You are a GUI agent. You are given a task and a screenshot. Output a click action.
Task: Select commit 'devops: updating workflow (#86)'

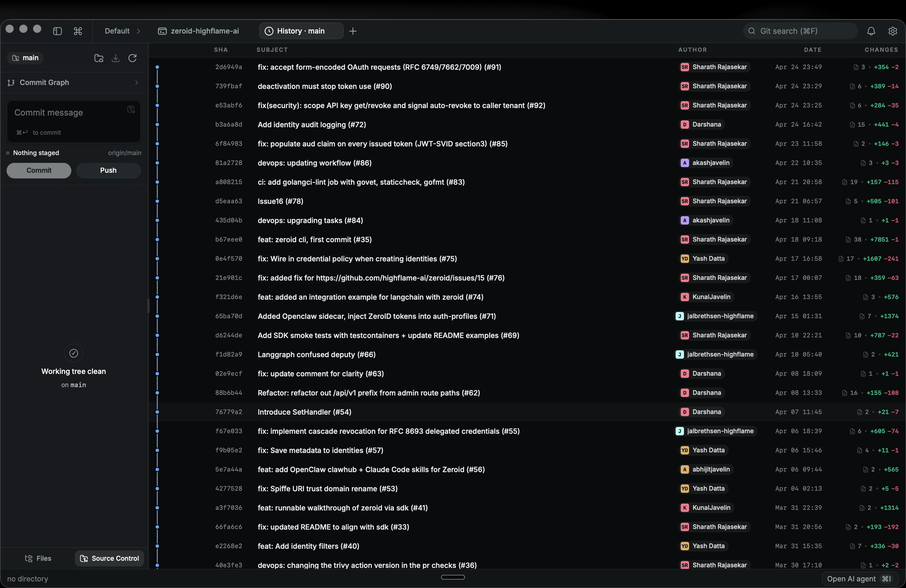click(x=527, y=163)
